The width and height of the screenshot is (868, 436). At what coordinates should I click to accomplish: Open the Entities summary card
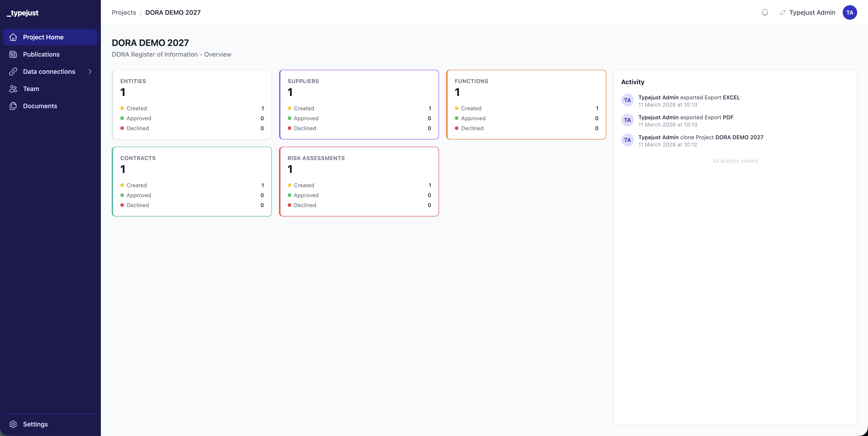(x=191, y=105)
